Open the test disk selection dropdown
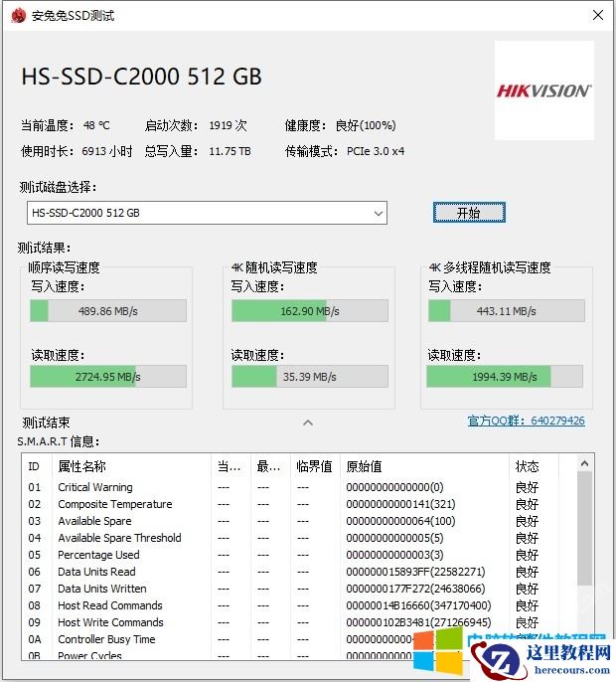Image resolution: width=616 pixels, height=682 pixels. 207,213
